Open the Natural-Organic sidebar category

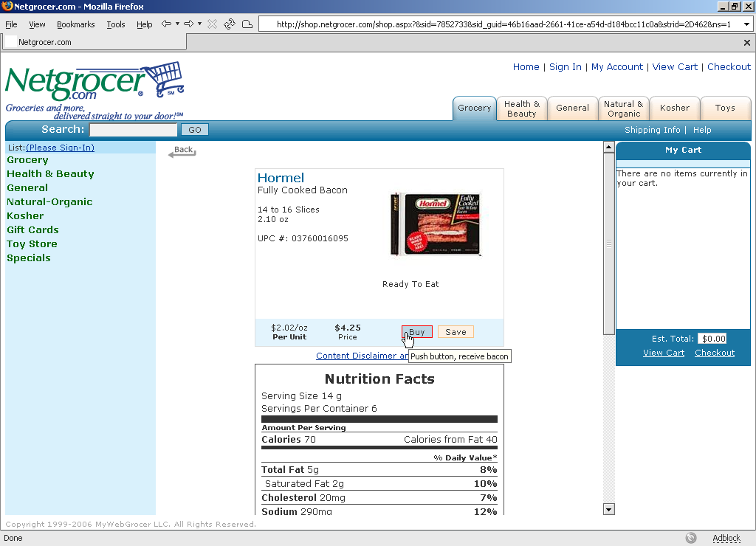click(49, 202)
